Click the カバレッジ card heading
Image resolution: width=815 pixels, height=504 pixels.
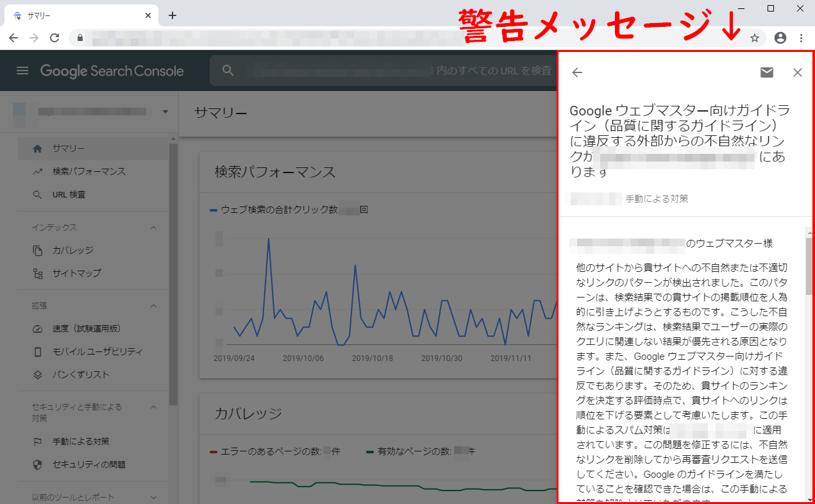click(x=248, y=412)
